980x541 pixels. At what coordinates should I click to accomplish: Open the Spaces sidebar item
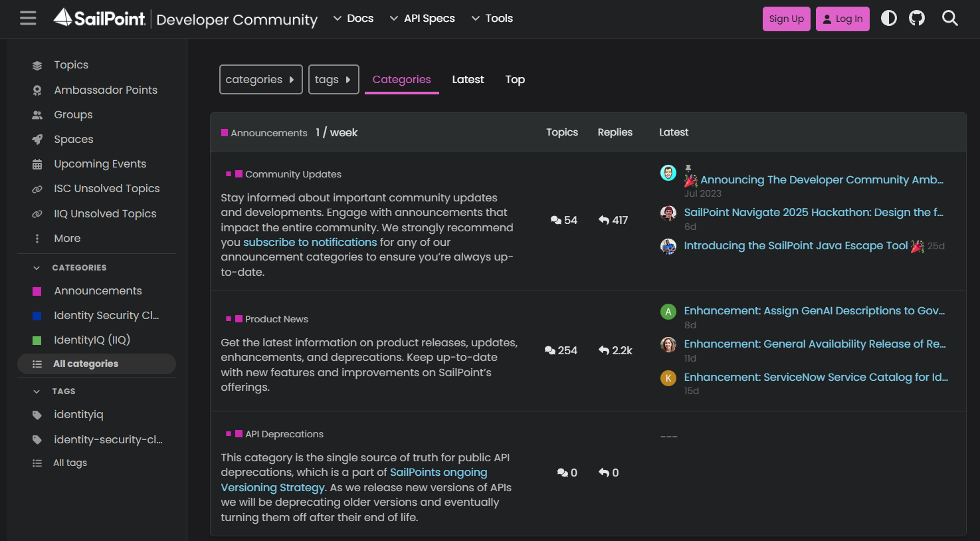pyautogui.click(x=96, y=140)
